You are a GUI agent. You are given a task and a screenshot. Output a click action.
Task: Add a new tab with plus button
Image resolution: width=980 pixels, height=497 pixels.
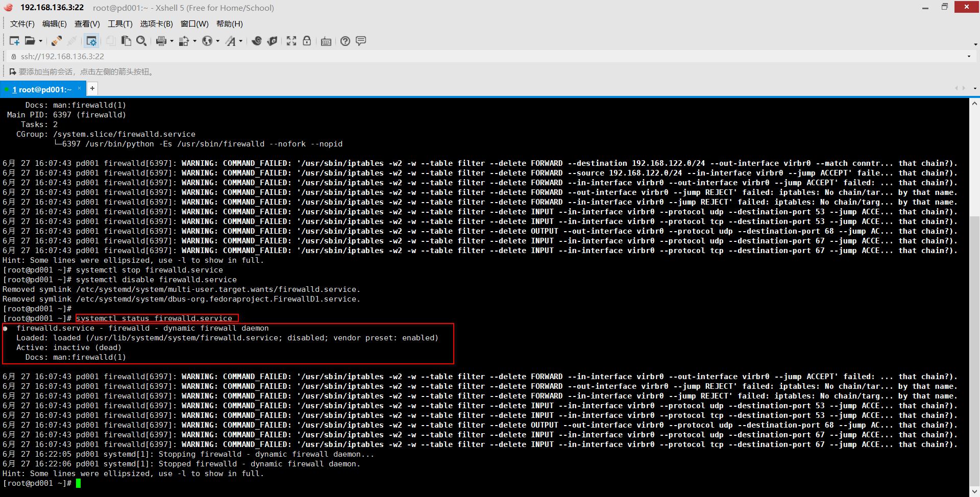tap(92, 89)
